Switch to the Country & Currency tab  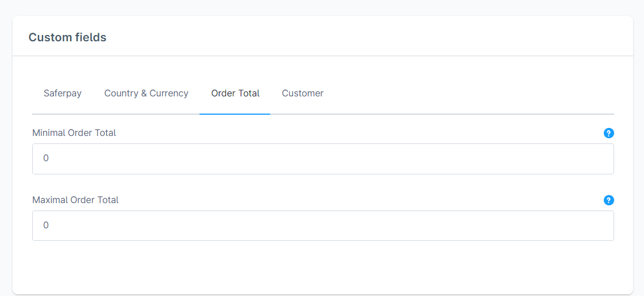(x=146, y=94)
